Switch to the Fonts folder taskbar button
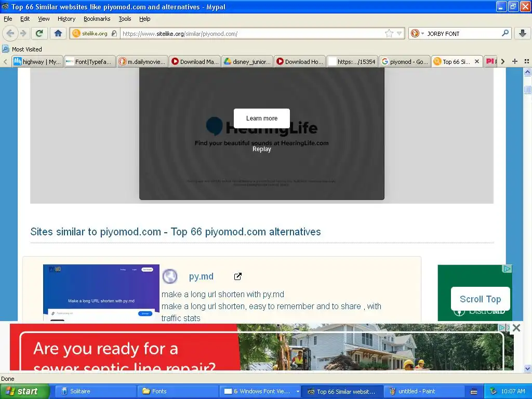Screen dimensions: 532x399 point(178,391)
